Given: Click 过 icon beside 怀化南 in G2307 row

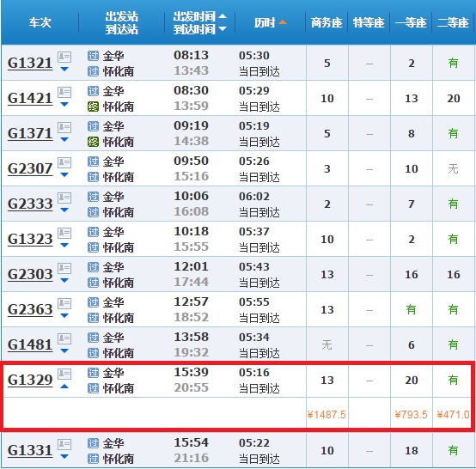Looking at the screenshot, I should tap(93, 177).
